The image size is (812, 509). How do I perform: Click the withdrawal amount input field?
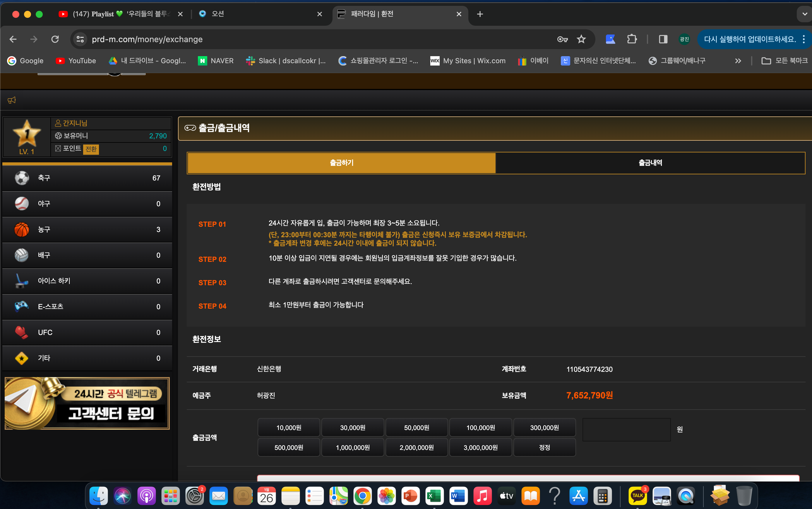point(626,429)
